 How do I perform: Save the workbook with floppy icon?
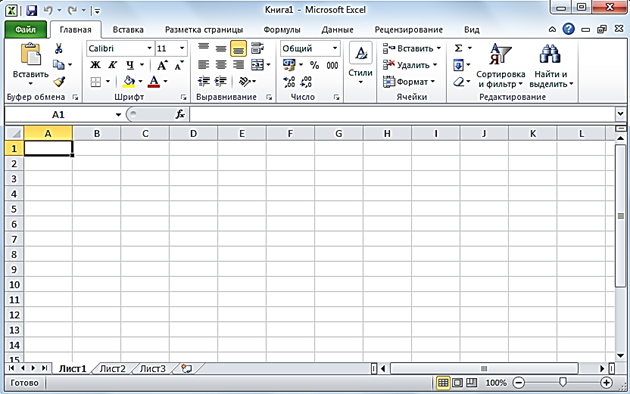pos(31,10)
